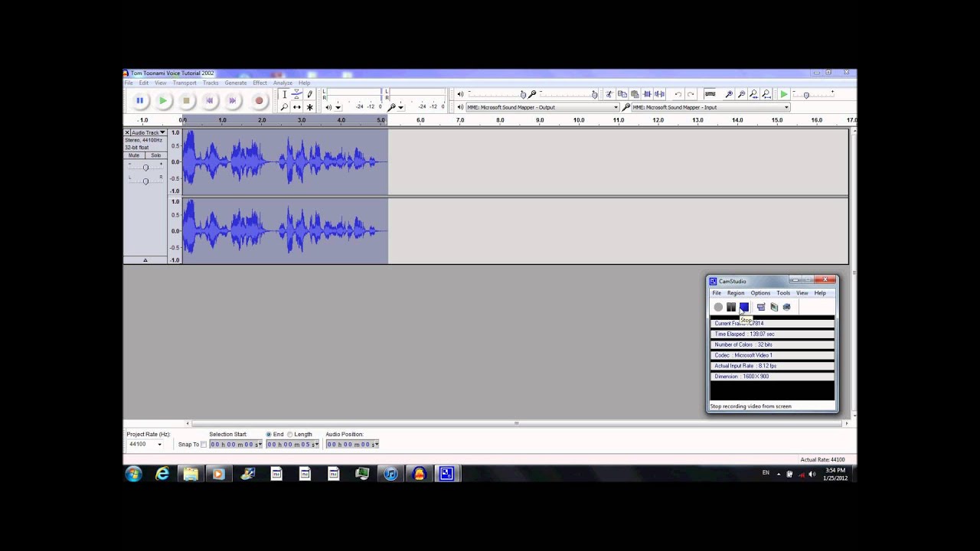Click the Sync-Lock tracks icon
Screen dimensions: 980x551
point(710,94)
